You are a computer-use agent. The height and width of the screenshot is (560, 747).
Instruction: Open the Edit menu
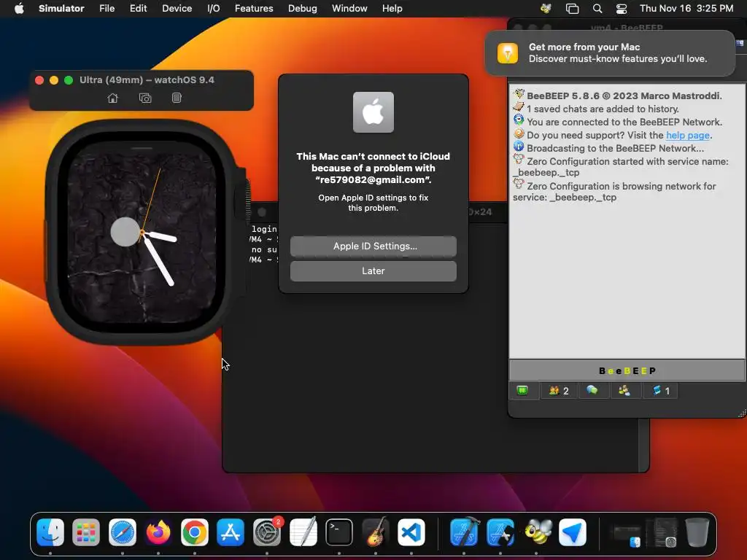click(138, 9)
